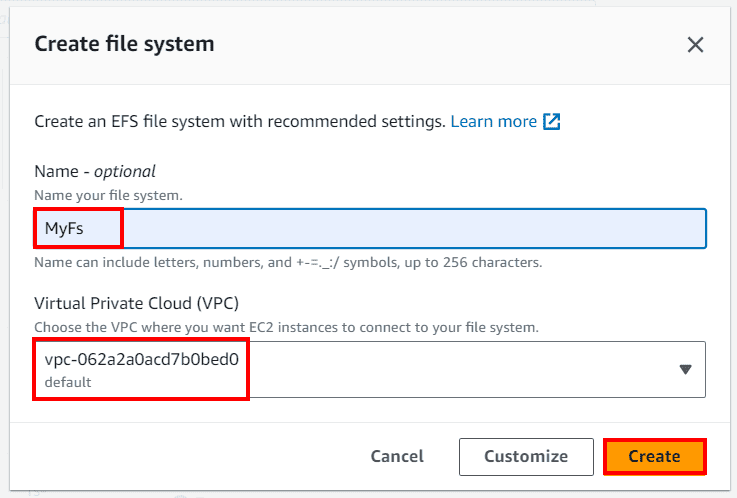Click the Customize button
Image resolution: width=737 pixels, height=498 pixels.
(525, 456)
